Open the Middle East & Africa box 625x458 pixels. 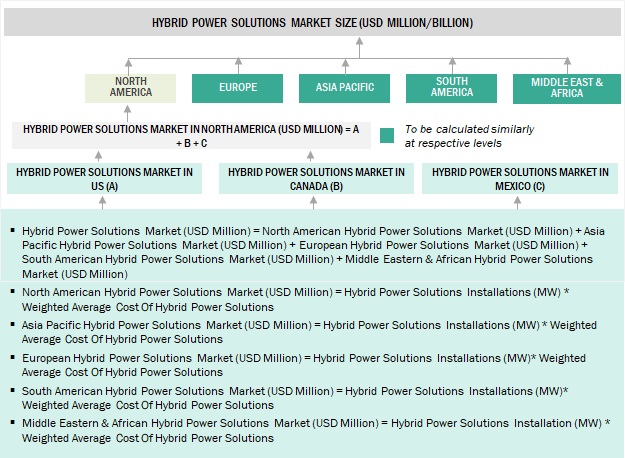click(x=564, y=88)
